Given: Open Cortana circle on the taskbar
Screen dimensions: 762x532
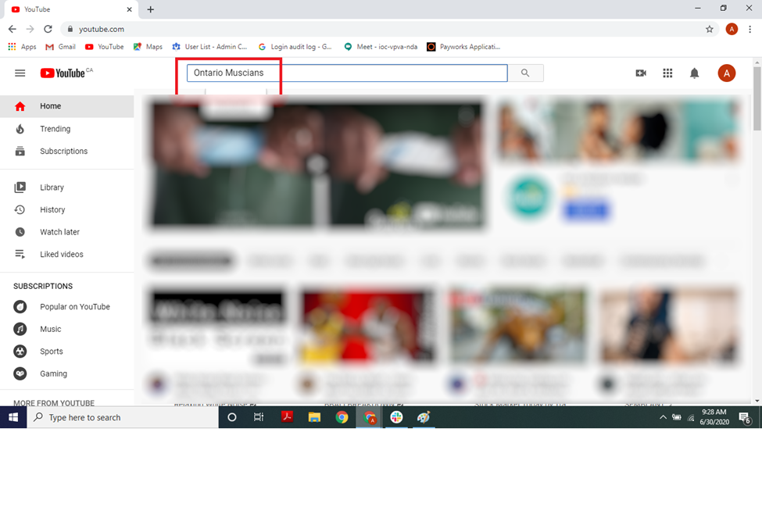Looking at the screenshot, I should [232, 417].
